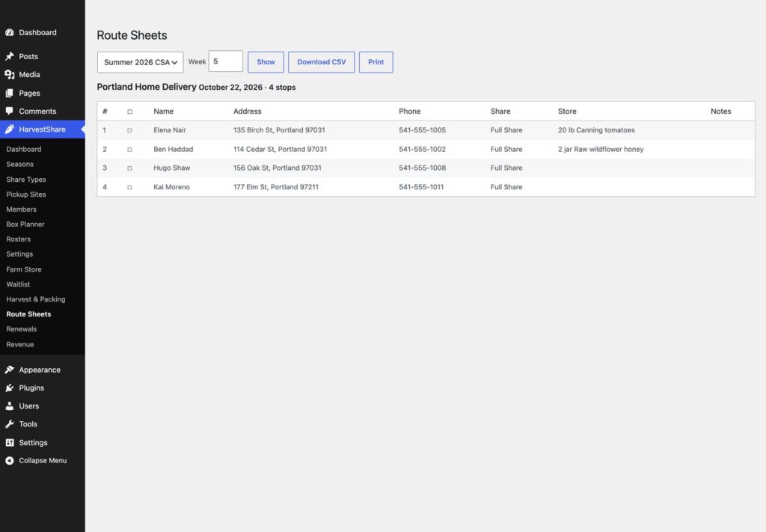Open HarvestShare Settings submenu item

(x=19, y=254)
